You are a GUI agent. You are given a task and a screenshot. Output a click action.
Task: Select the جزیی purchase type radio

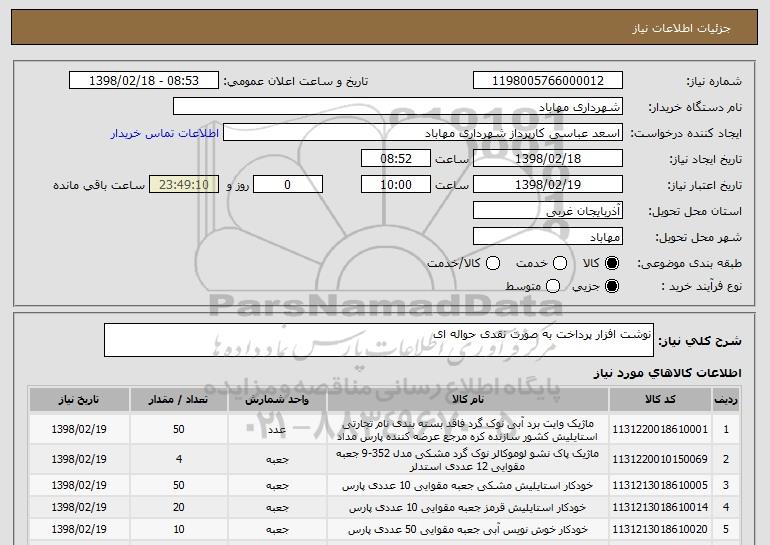pos(612,286)
